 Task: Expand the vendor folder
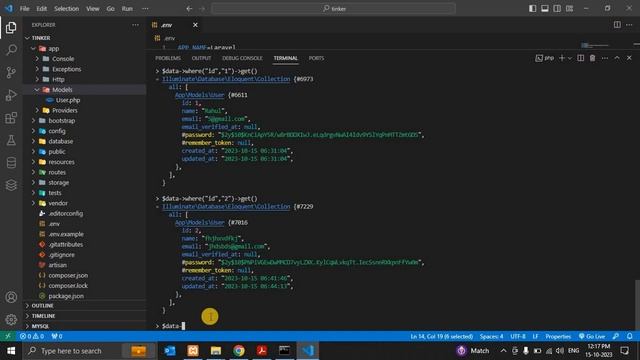coord(58,203)
